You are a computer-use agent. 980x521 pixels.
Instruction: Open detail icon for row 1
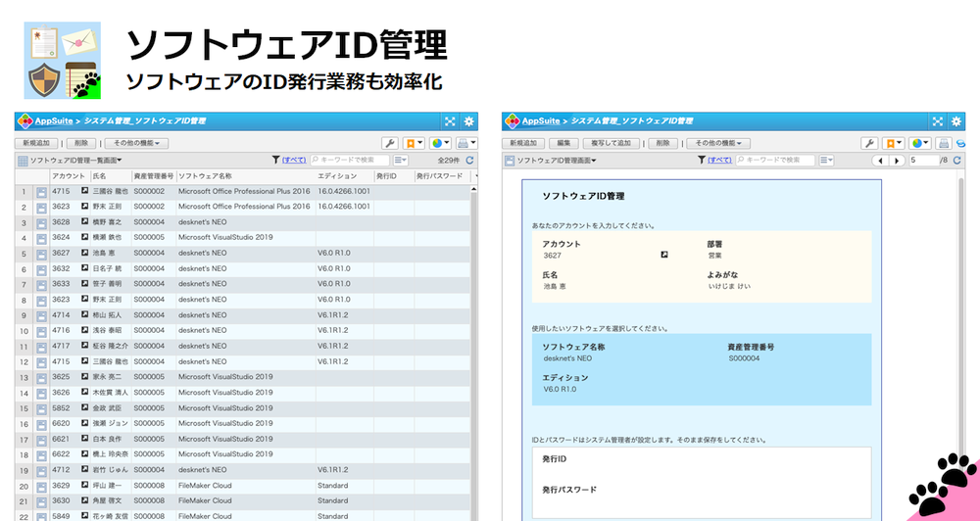coord(41,191)
